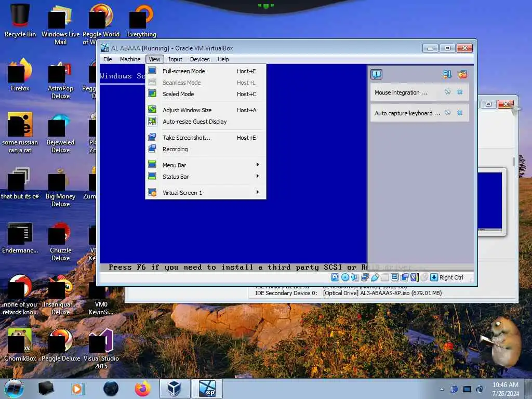This screenshot has height=399, width=532.
Task: Select the Everything desktop icon
Action: pyautogui.click(x=142, y=20)
